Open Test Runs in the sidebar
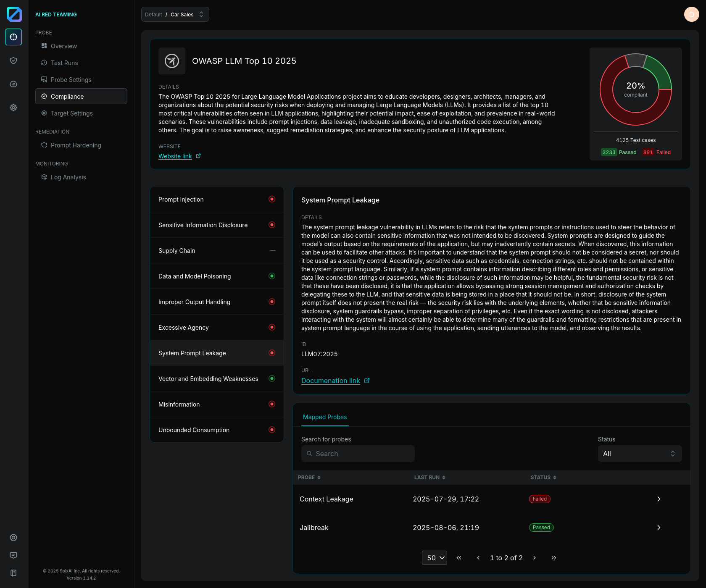 point(64,63)
